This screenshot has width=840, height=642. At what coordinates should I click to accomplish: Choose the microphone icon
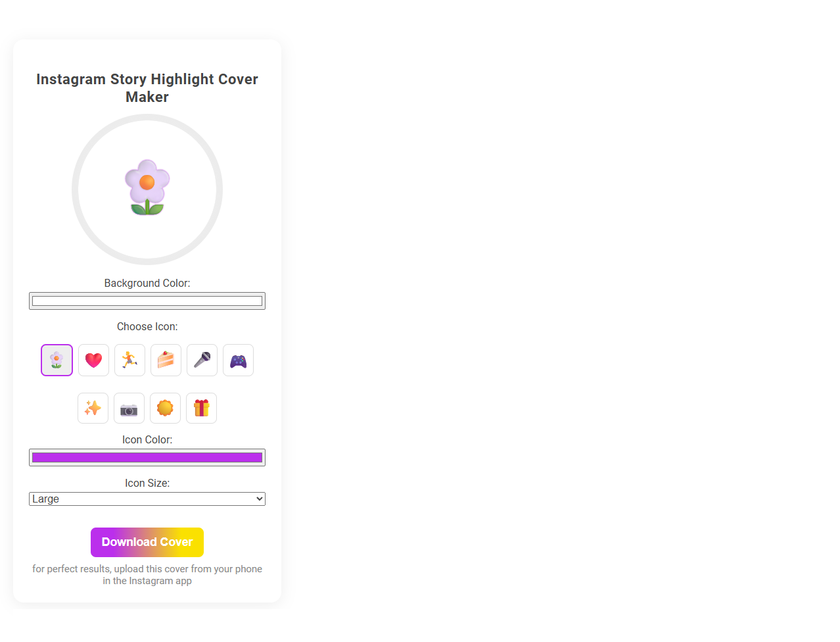pos(202,360)
